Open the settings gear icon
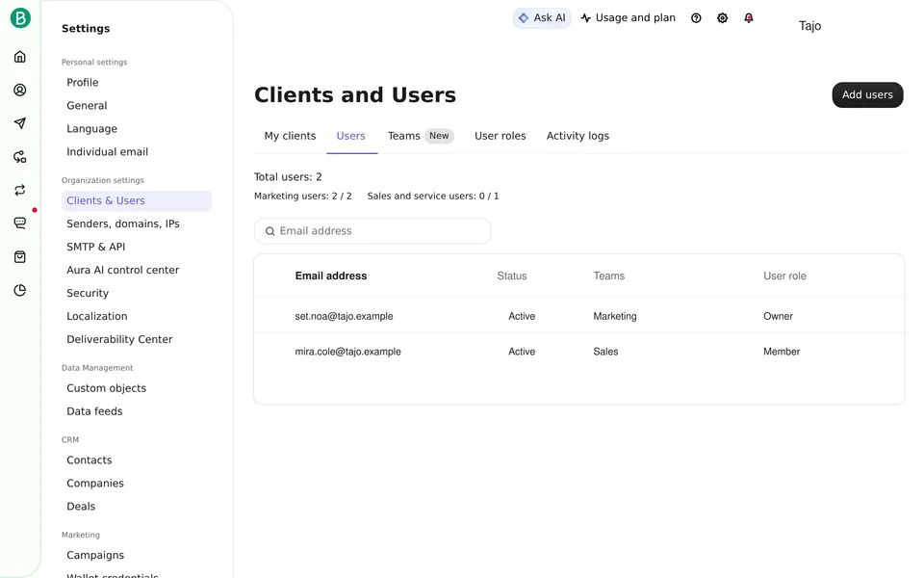 tap(723, 18)
